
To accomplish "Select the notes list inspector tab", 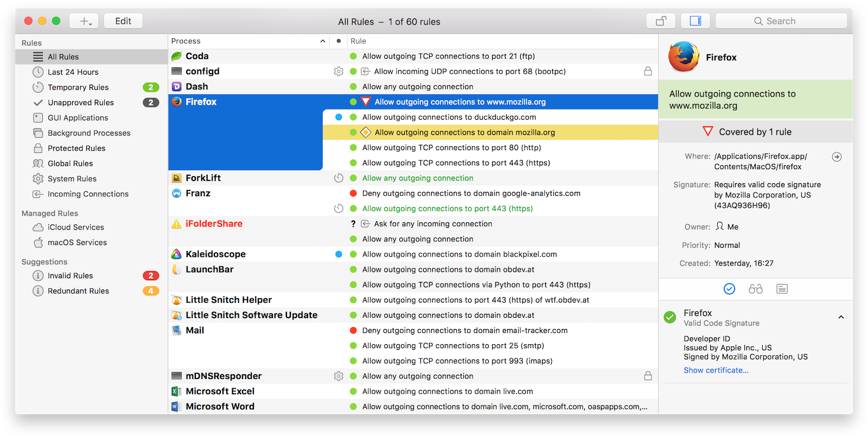I will [x=782, y=289].
